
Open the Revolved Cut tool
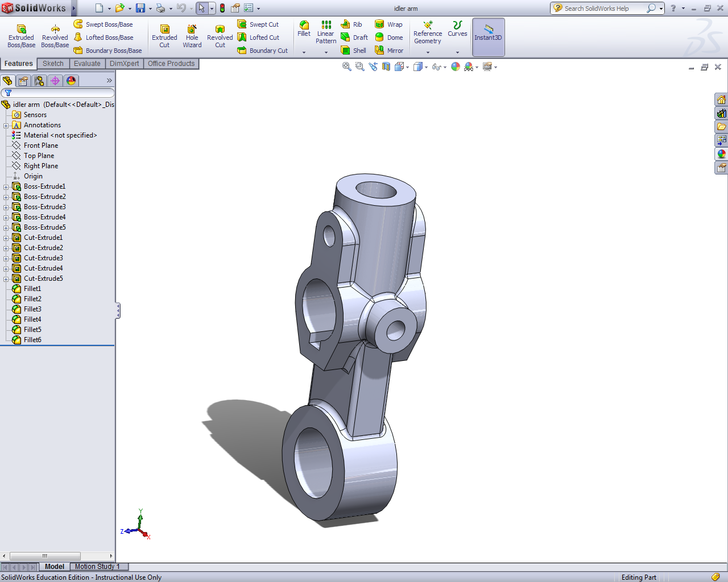point(220,36)
